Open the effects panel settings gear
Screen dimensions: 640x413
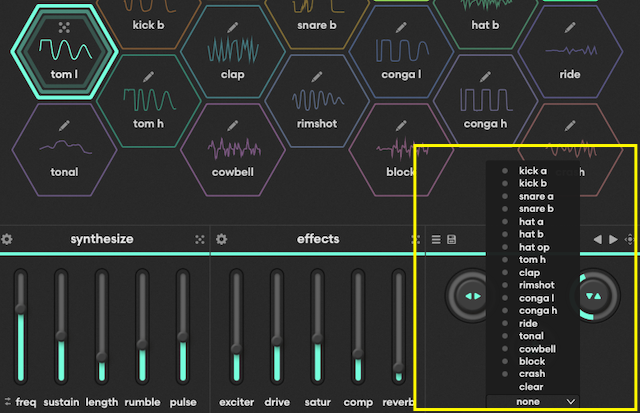(x=222, y=240)
